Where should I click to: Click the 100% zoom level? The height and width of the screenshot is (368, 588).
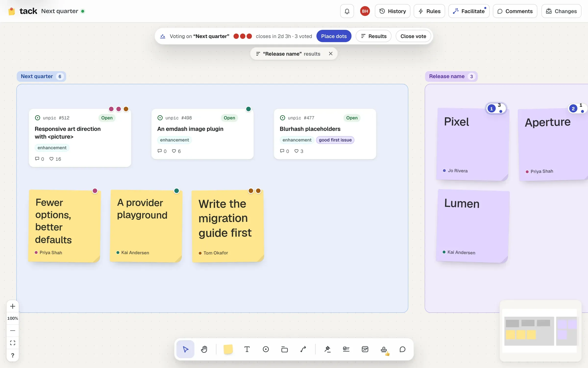coord(13,318)
